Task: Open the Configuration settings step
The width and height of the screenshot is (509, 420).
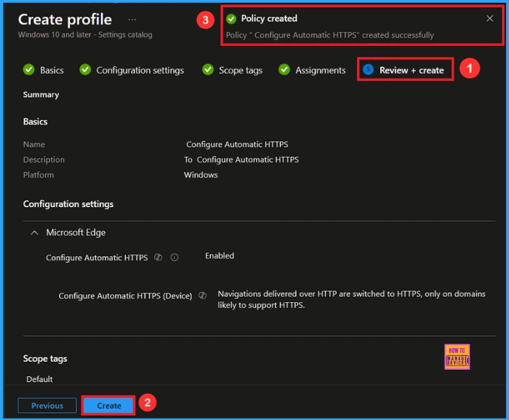Action: click(x=140, y=70)
